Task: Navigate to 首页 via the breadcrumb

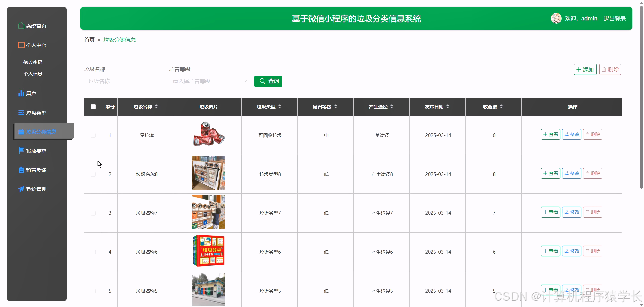Action: [x=89, y=40]
